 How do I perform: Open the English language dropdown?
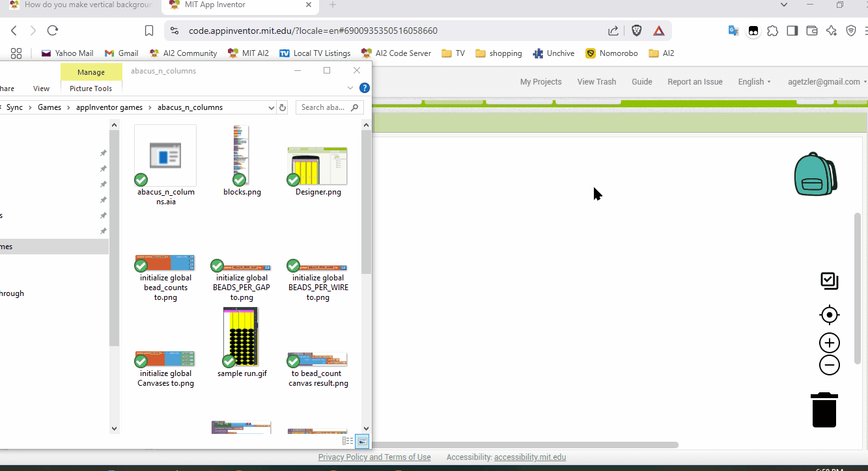[x=754, y=82]
